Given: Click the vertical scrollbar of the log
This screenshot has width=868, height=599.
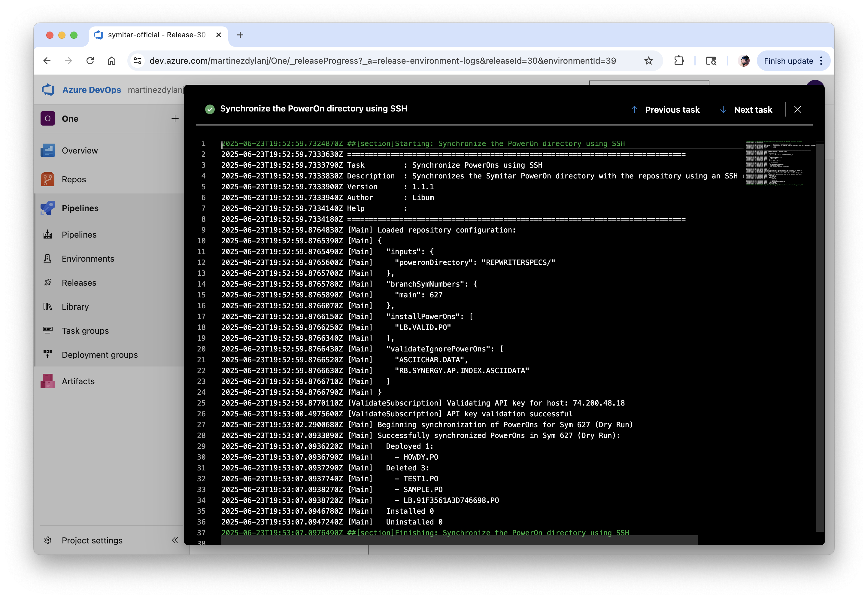Looking at the screenshot, I should [x=820, y=338].
